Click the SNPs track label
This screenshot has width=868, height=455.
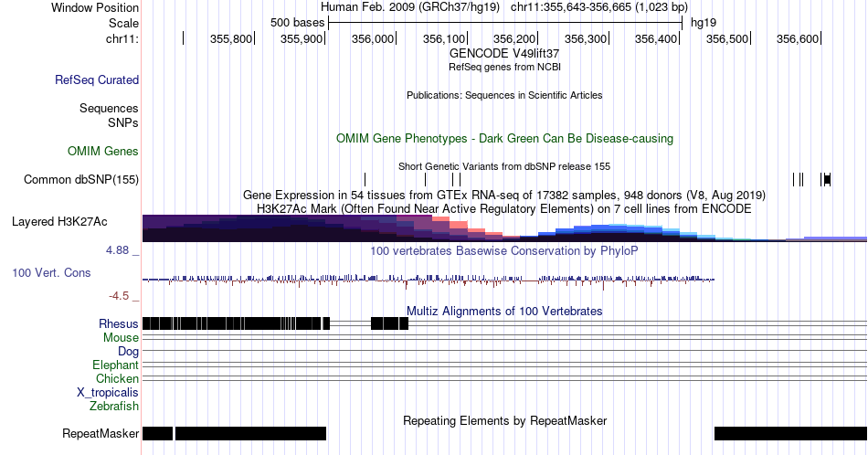tap(123, 122)
